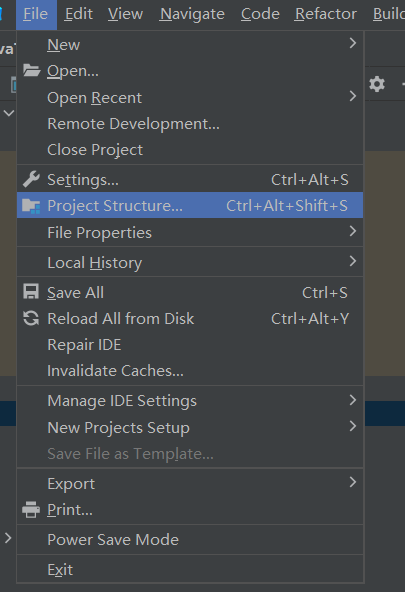The width and height of the screenshot is (405, 592).
Task: Click the Reload All from Disk refresh icon
Action: (31, 318)
